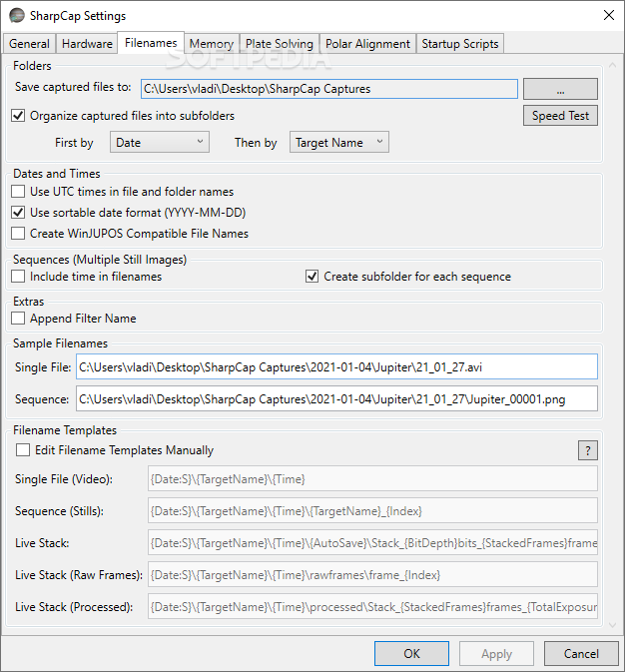Image resolution: width=625 pixels, height=672 pixels.
Task: Click the Single File sample filename field
Action: 336,366
